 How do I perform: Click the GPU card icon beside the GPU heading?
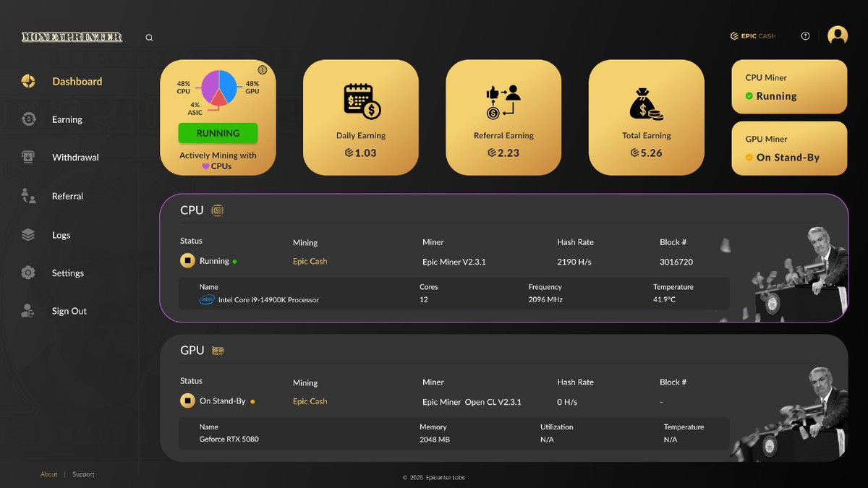(x=218, y=350)
